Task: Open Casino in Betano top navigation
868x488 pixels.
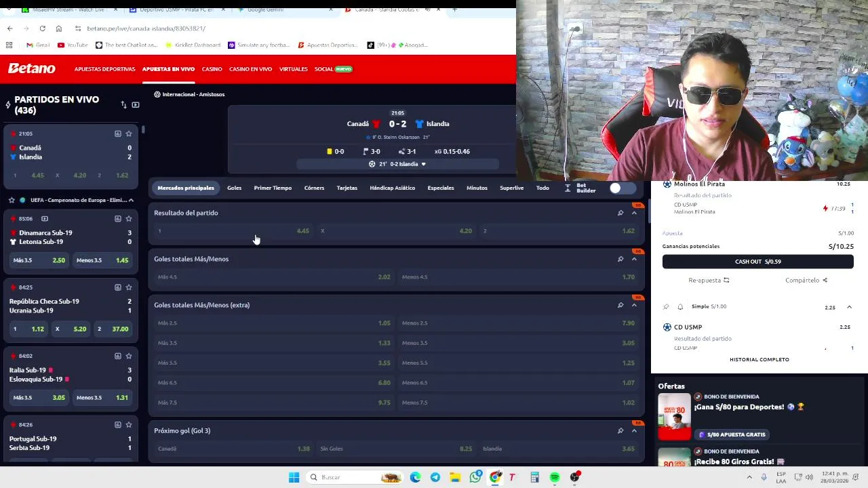Action: (212, 69)
